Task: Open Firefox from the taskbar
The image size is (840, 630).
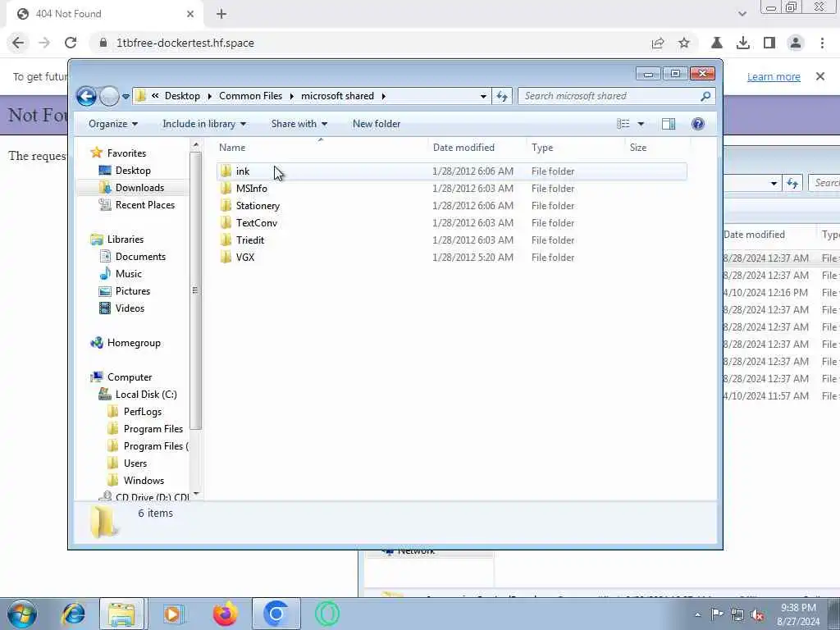Action: 226,614
